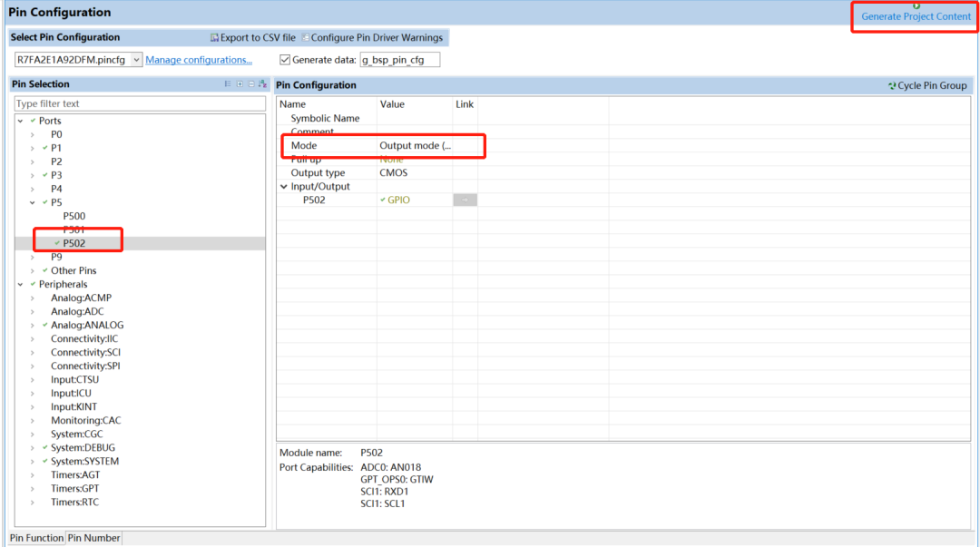This screenshot has width=980, height=547.
Task: Click the Cycle Pin Group icon
Action: [x=892, y=85]
